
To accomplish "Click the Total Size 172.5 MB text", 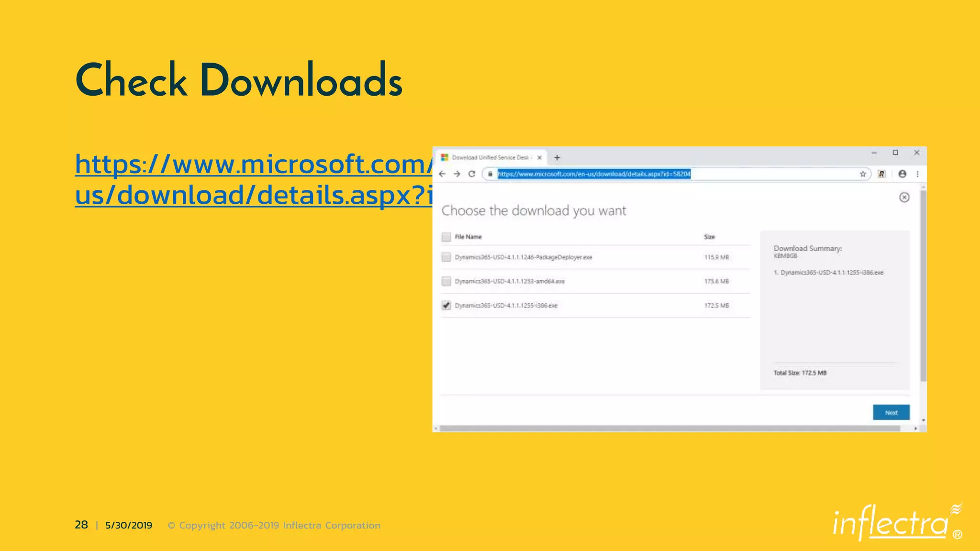I will click(800, 373).
